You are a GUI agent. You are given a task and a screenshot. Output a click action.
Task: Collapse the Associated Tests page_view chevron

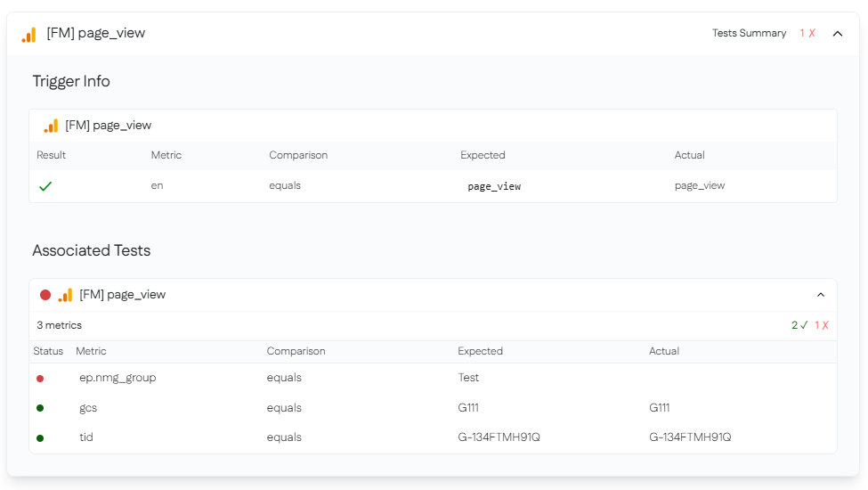(821, 295)
